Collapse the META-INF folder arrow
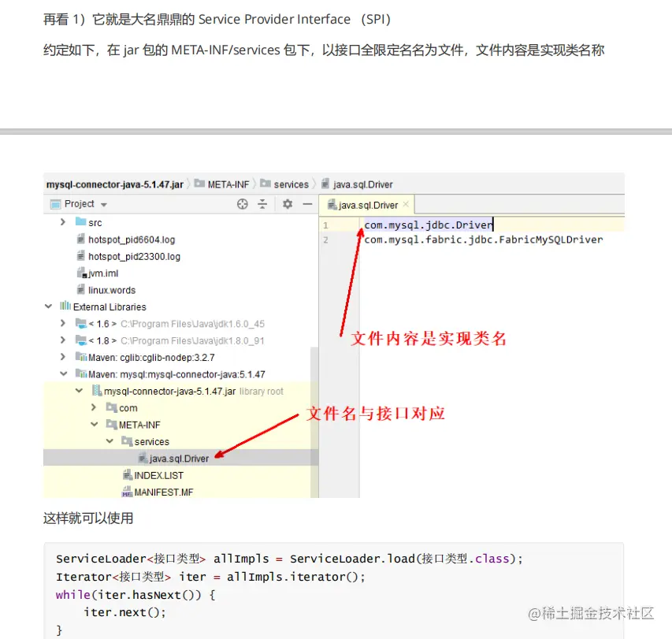This screenshot has height=639, width=672. pyautogui.click(x=95, y=424)
